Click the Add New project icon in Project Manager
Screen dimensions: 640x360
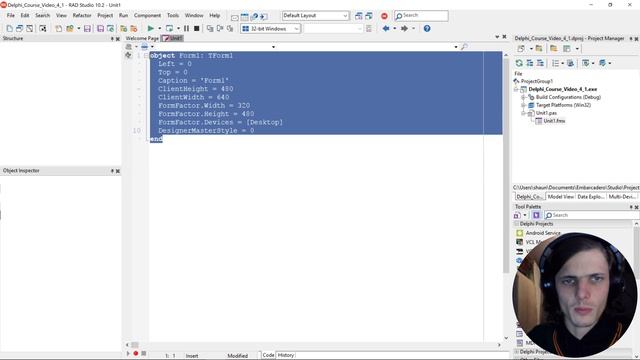pyautogui.click(x=521, y=49)
